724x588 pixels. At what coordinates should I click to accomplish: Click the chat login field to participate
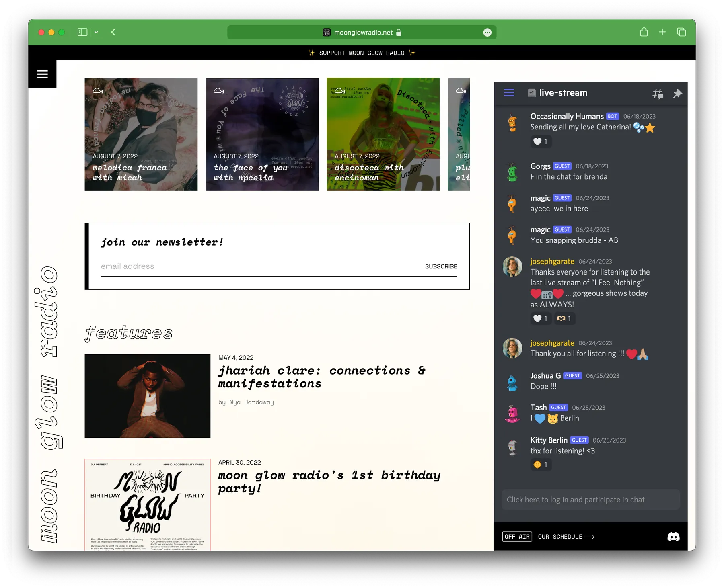(x=590, y=500)
